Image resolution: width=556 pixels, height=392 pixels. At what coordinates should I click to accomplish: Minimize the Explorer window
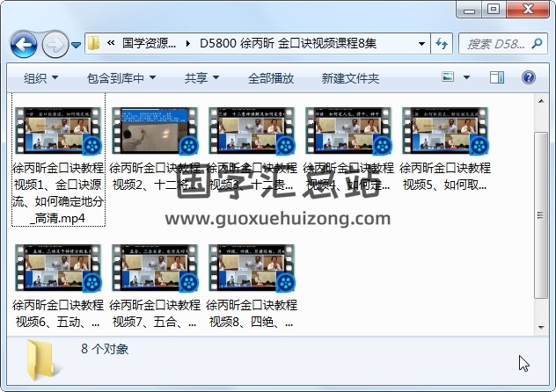coord(469,10)
